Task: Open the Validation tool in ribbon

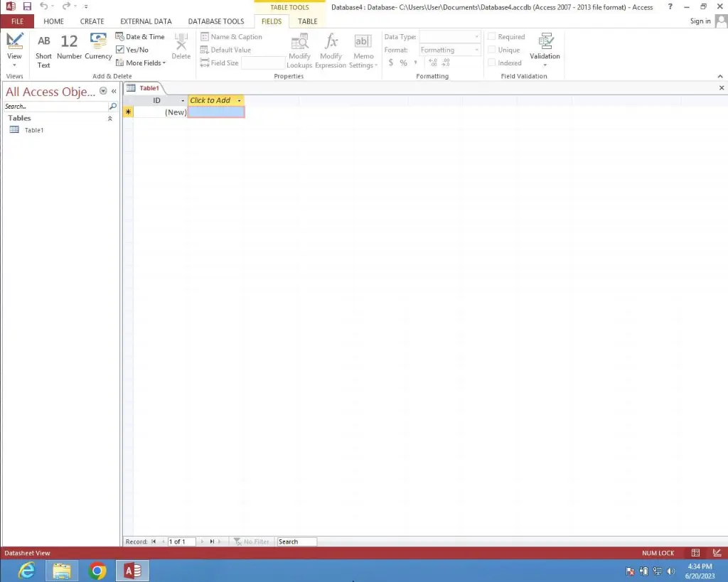Action: [545, 48]
